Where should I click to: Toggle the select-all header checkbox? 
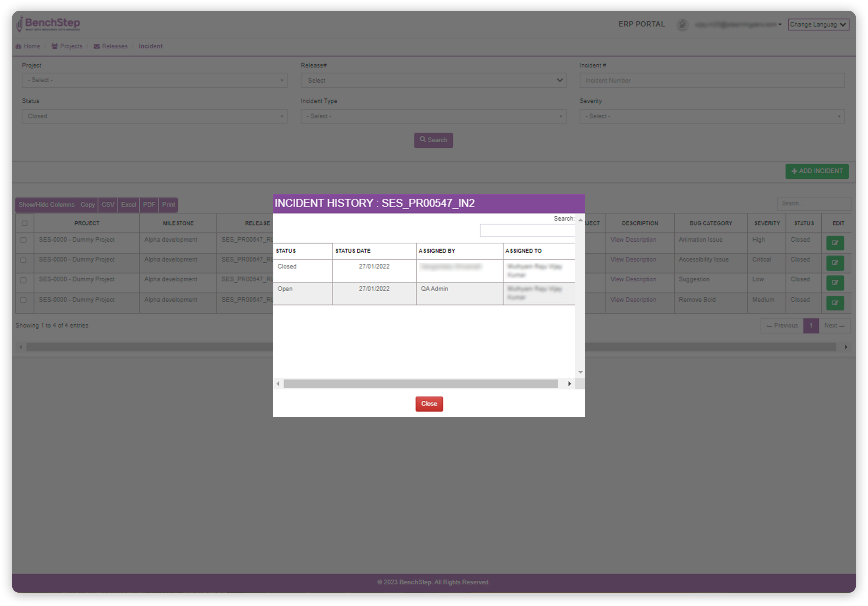25,223
